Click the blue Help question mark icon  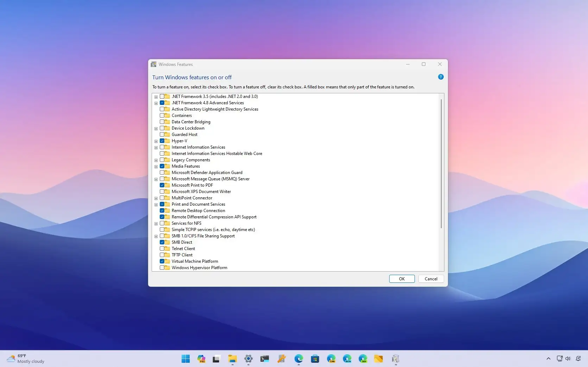441,77
